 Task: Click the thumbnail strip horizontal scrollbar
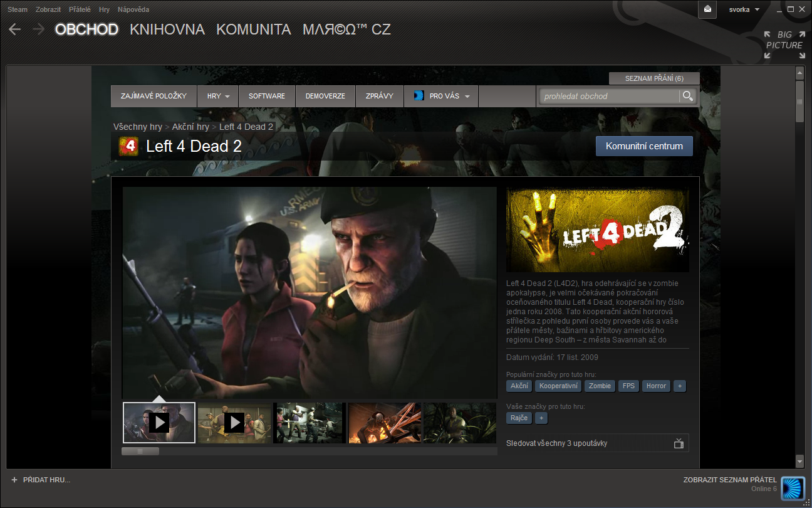coord(140,451)
